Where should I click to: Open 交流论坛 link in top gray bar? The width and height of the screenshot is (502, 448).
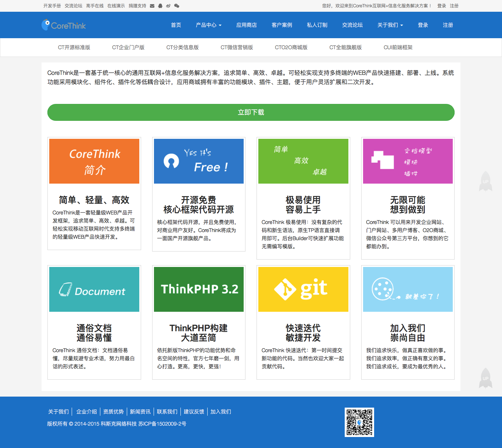[73, 6]
